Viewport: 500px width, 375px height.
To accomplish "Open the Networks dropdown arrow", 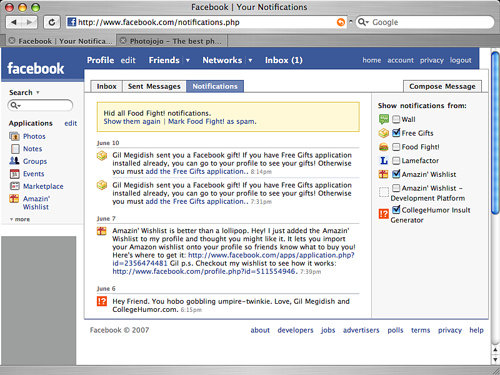I will [x=250, y=60].
